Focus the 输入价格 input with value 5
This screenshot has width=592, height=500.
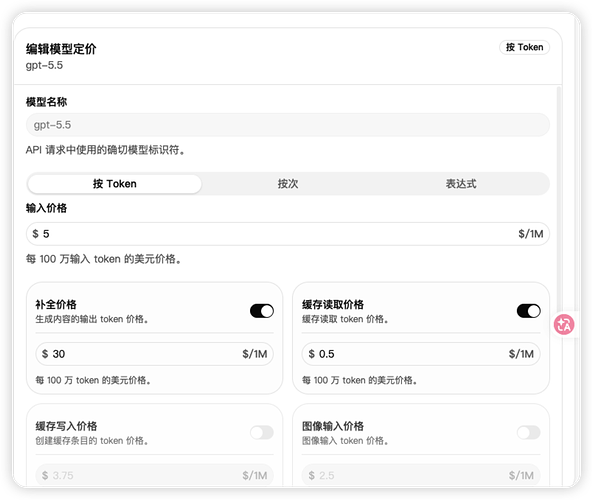pos(288,234)
